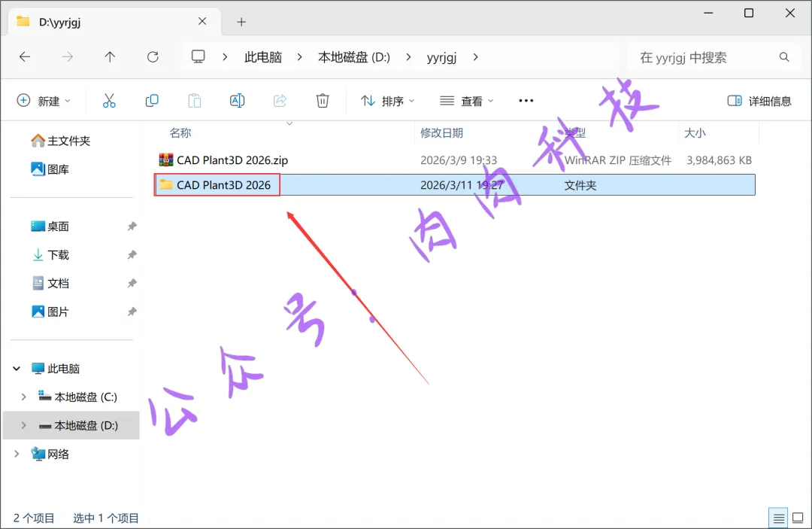
Task: Click yyrjgj breadcrumb segment
Action: (442, 57)
